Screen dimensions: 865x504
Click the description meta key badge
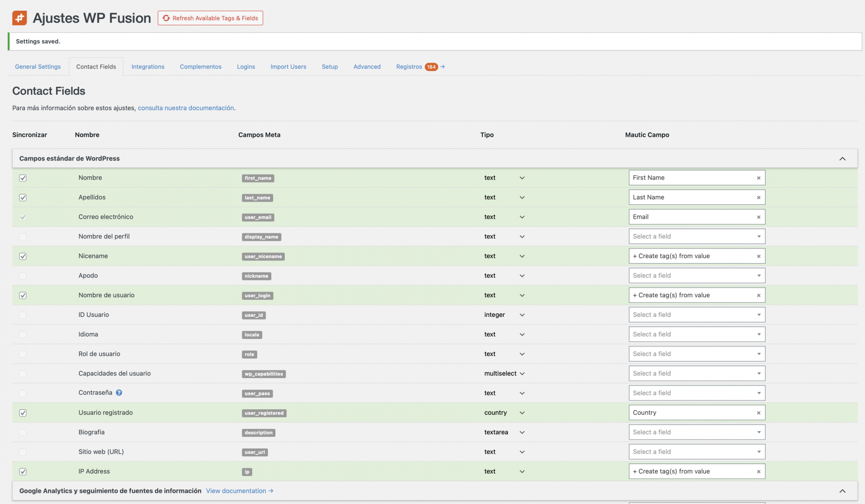click(x=259, y=433)
